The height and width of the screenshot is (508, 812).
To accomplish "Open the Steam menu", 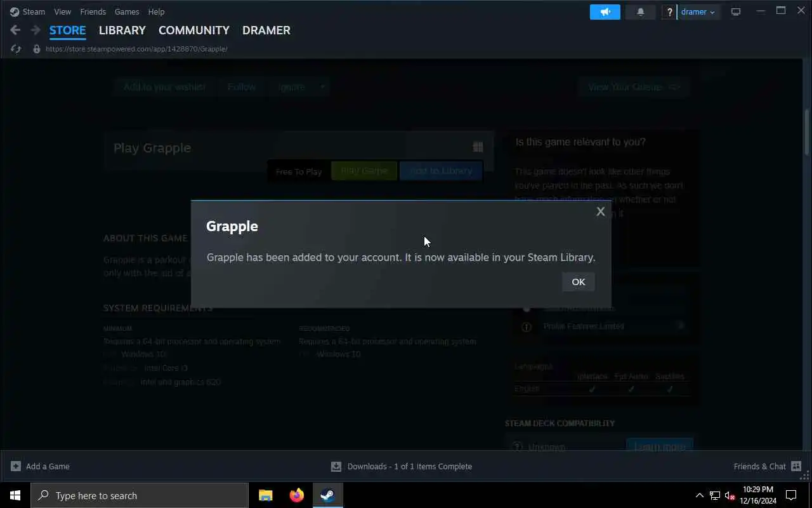I will pos(34,11).
